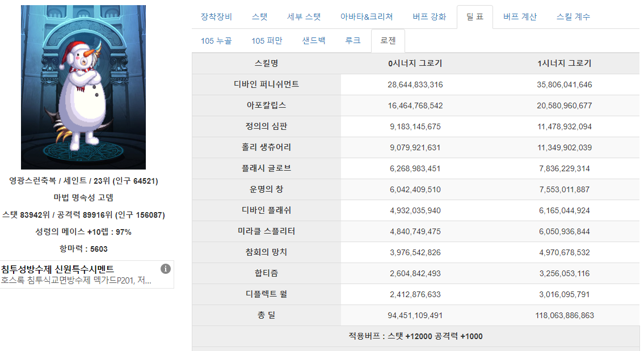Viewport: 644px width, 351px height.
Task: Select the 105 퍼만 sub-tab
Action: tap(267, 41)
